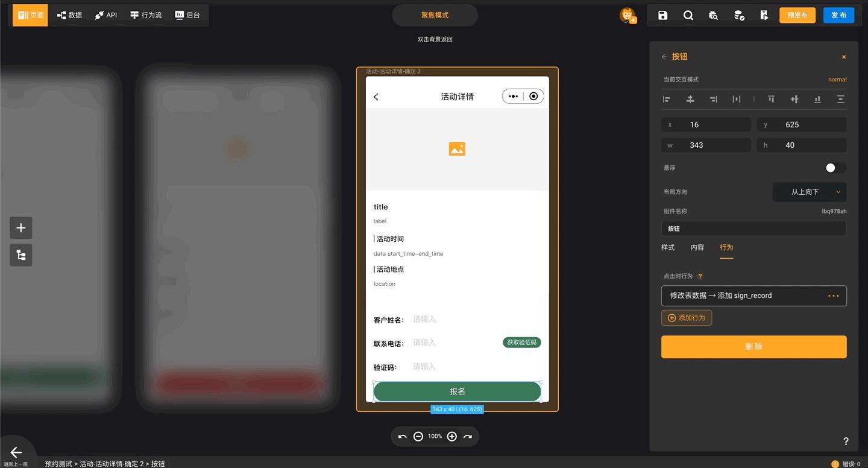Align vertical centers icon
Image resolution: width=868 pixels, height=468 pixels.
pyautogui.click(x=794, y=99)
